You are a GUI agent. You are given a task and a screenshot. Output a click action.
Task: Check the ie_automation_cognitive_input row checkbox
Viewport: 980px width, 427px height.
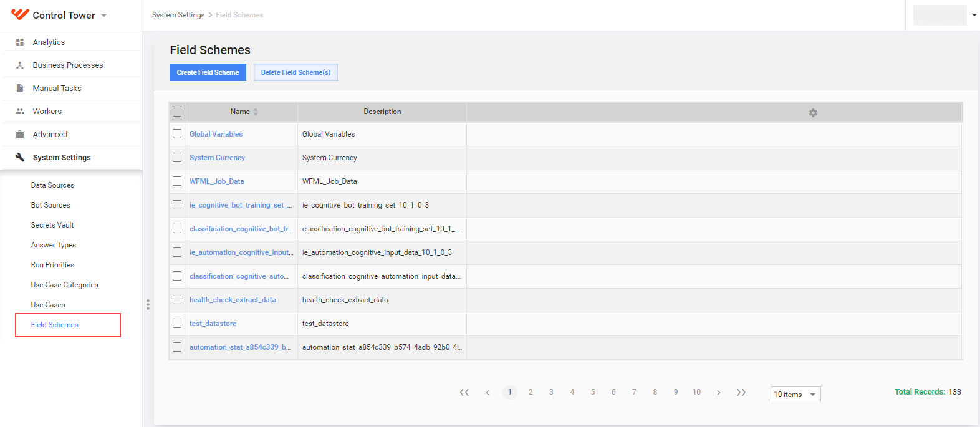[177, 252]
